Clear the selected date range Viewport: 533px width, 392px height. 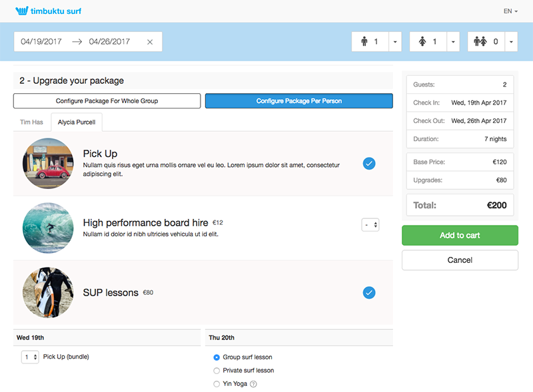(x=150, y=42)
